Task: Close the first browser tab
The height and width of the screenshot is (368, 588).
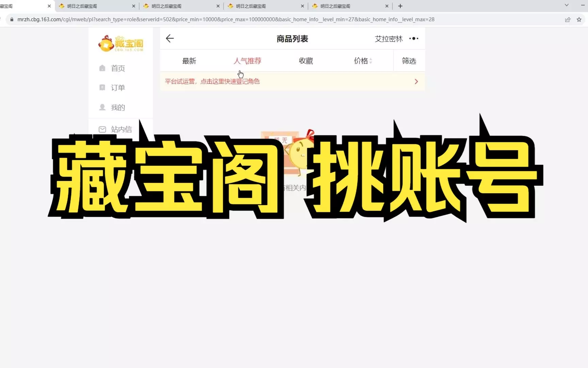Action: pyautogui.click(x=49, y=6)
